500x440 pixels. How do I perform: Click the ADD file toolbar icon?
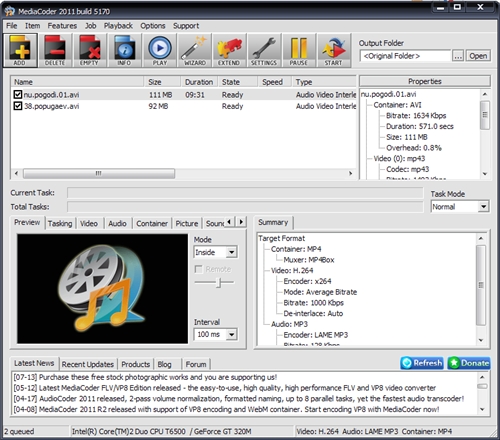20,50
